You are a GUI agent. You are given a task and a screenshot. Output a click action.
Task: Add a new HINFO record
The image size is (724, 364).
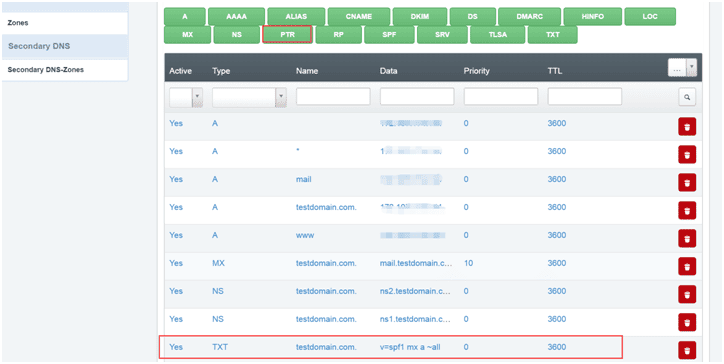(592, 17)
